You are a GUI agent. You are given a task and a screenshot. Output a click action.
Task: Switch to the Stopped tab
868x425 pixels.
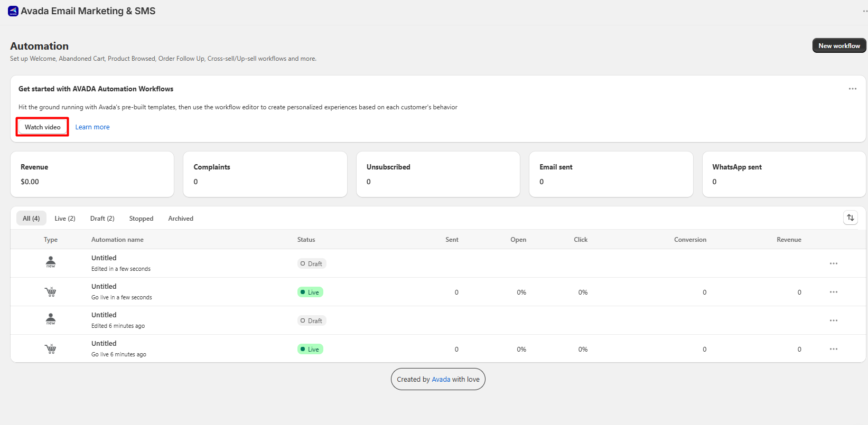pyautogui.click(x=141, y=218)
